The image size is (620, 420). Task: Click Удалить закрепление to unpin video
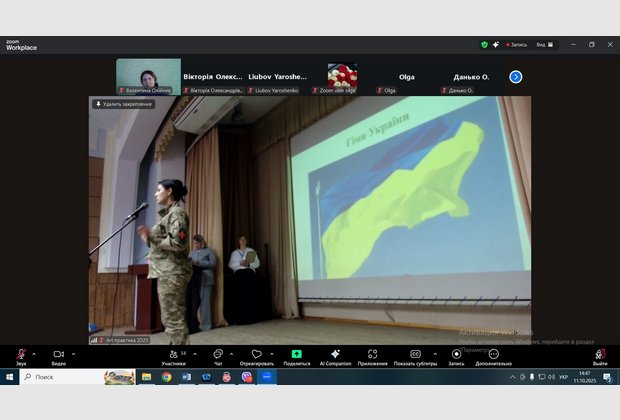[124, 104]
